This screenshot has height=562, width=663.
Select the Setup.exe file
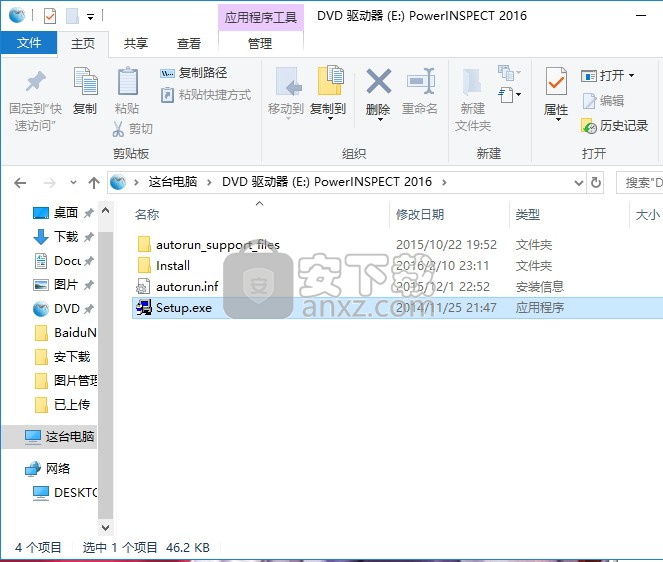click(397, 308)
